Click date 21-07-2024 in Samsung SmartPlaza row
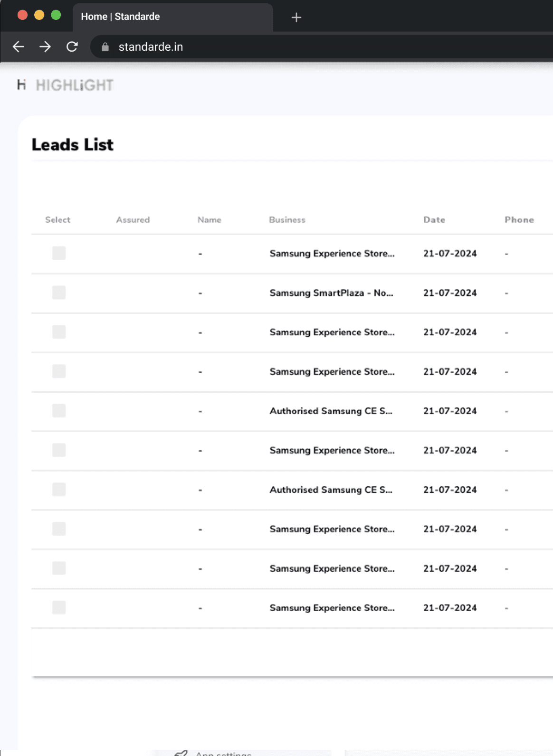This screenshot has height=756, width=553. pyautogui.click(x=450, y=293)
